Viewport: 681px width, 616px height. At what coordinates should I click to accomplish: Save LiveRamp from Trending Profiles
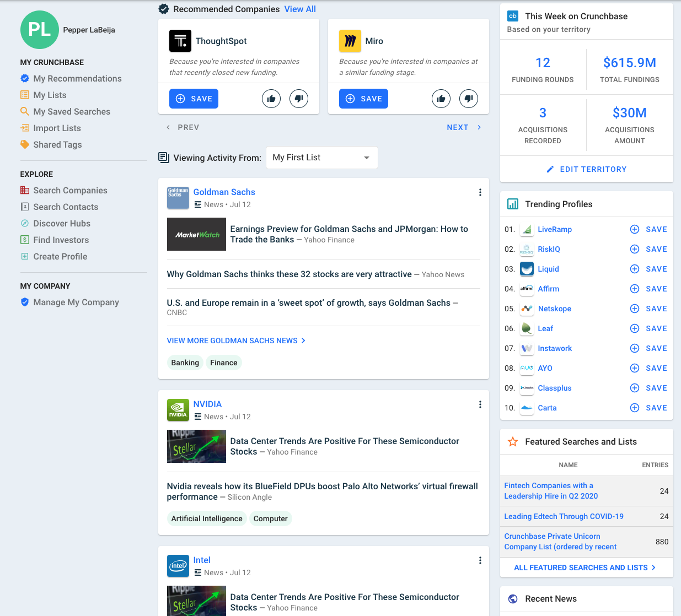click(x=649, y=229)
